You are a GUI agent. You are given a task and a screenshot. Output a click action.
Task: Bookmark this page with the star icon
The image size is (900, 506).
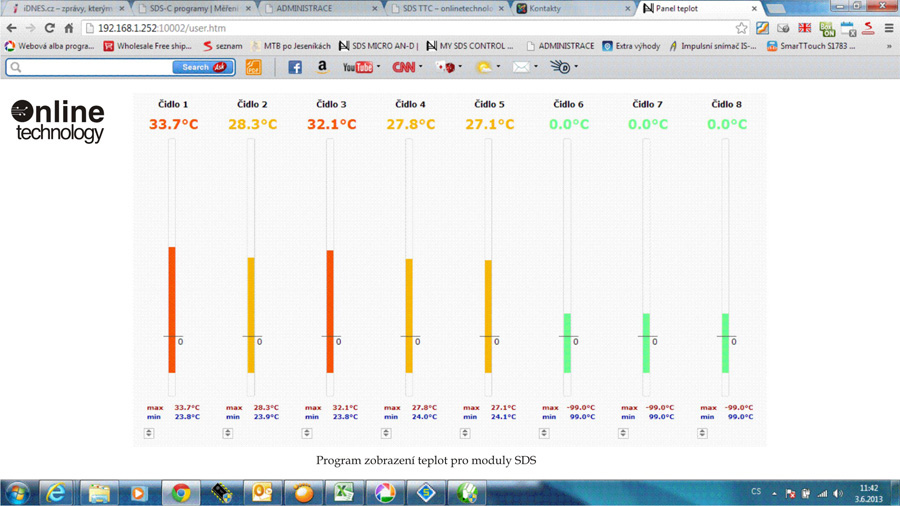pyautogui.click(x=741, y=28)
